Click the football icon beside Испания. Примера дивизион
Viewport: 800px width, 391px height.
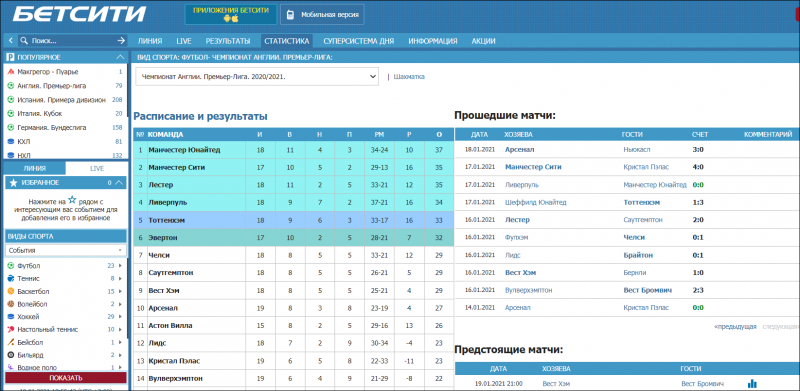(11, 100)
